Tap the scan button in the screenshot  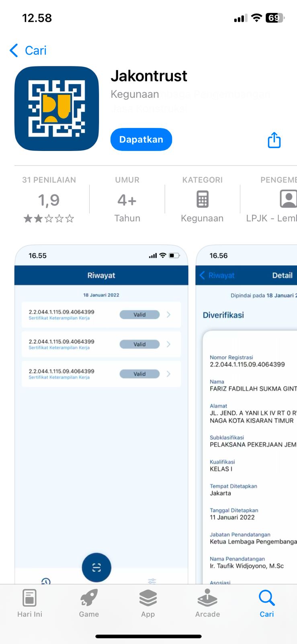(96, 568)
